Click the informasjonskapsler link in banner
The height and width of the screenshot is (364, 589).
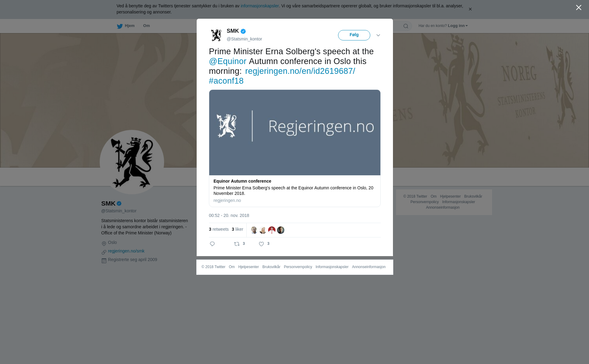[260, 6]
